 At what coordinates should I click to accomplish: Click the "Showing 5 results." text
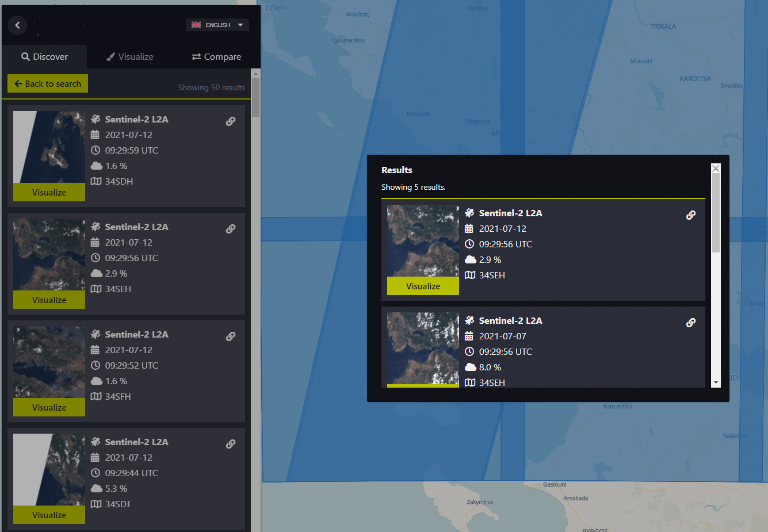coord(413,187)
